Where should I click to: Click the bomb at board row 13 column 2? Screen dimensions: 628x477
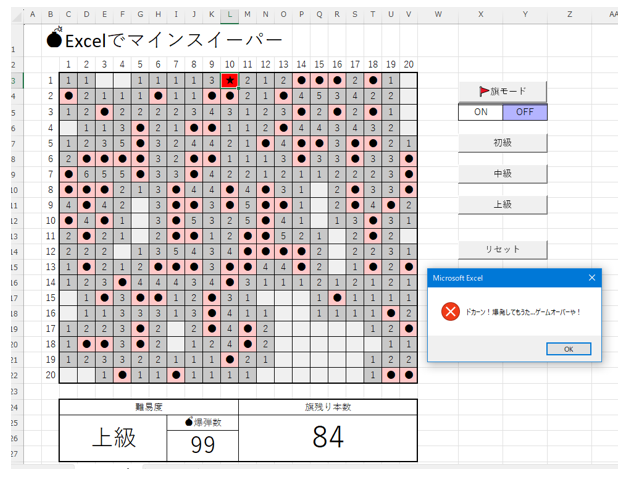(86, 267)
